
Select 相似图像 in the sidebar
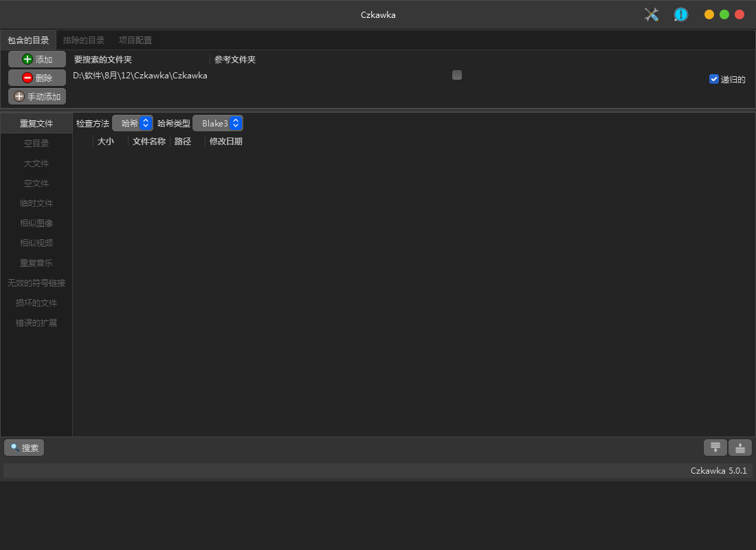[x=36, y=223]
